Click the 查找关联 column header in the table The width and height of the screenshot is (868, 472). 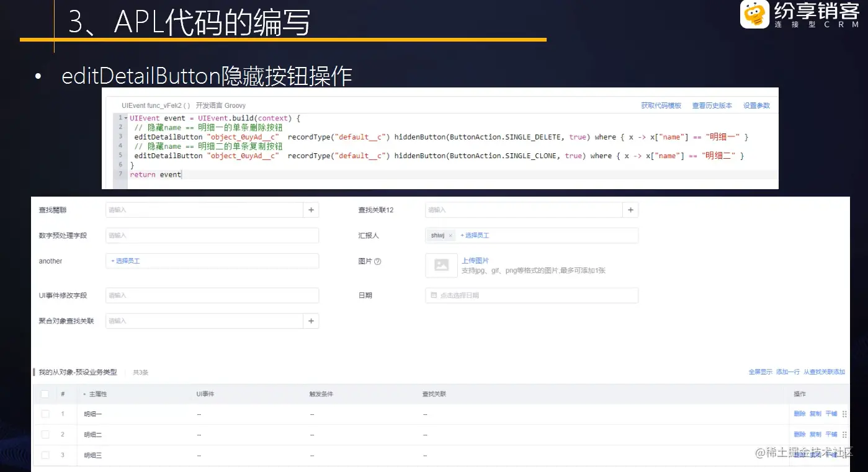434,394
